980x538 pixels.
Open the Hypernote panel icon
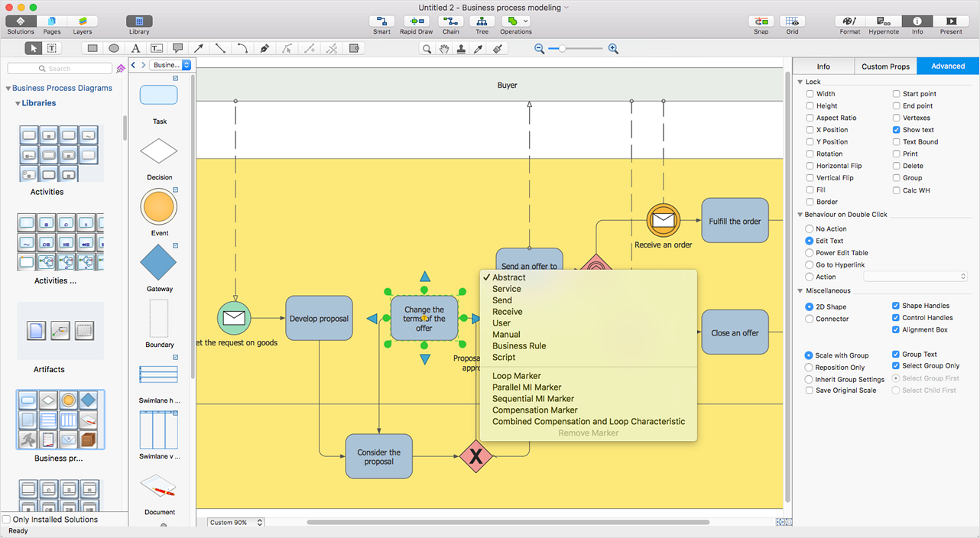coord(883,22)
